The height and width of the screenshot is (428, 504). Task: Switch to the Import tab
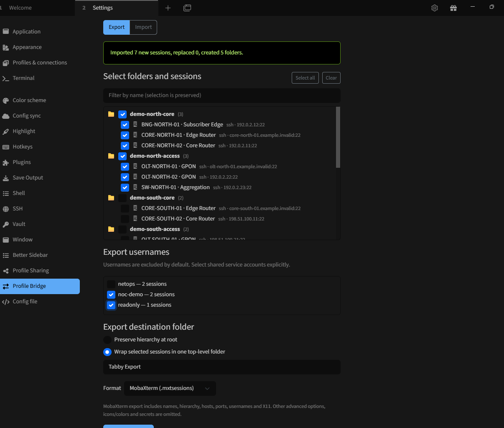pos(143,27)
